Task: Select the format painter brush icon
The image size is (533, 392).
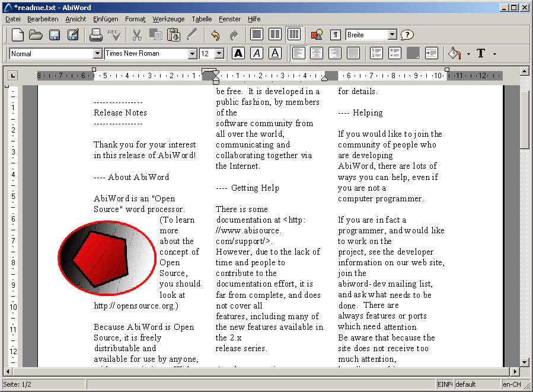Action: click(x=192, y=34)
